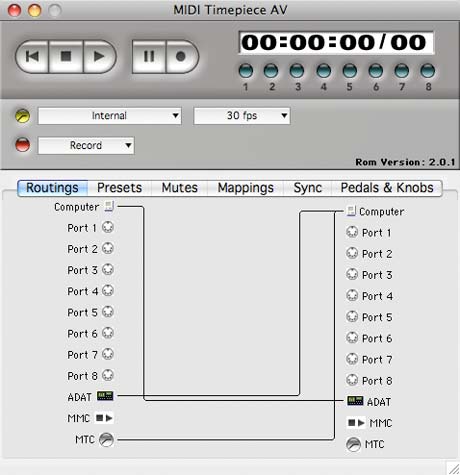Click the source MMC transport icon
Image resolution: width=460 pixels, height=475 pixels.
tap(104, 418)
